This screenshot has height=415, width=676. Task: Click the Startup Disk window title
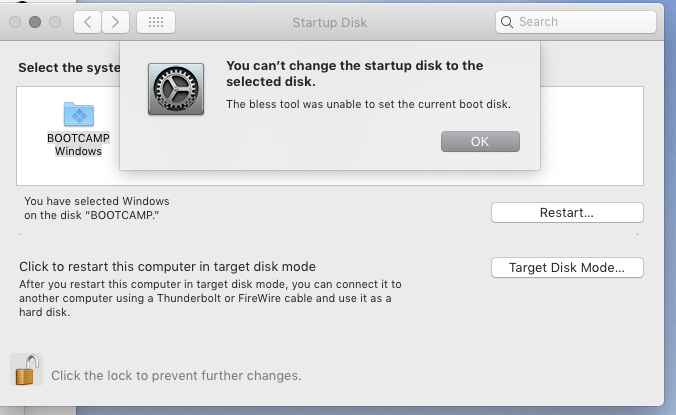(329, 22)
